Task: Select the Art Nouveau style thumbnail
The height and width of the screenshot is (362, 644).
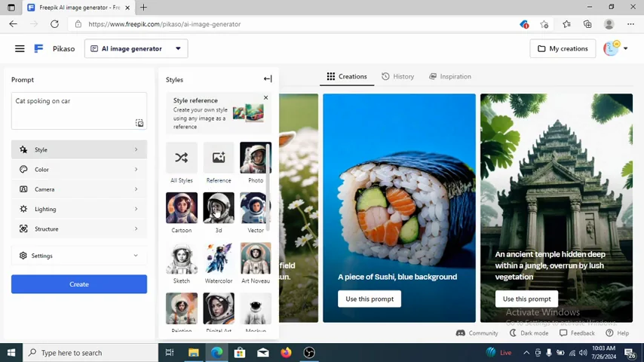Action: pyautogui.click(x=255, y=258)
